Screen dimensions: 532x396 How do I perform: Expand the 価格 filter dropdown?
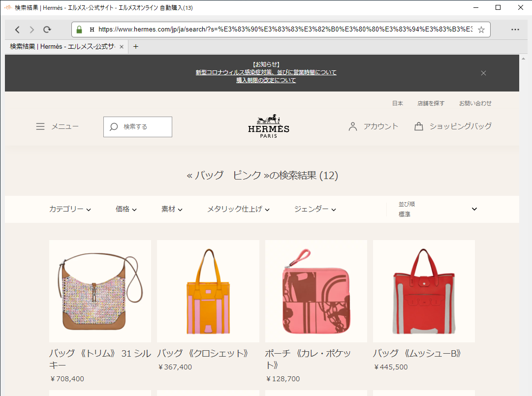coord(126,209)
